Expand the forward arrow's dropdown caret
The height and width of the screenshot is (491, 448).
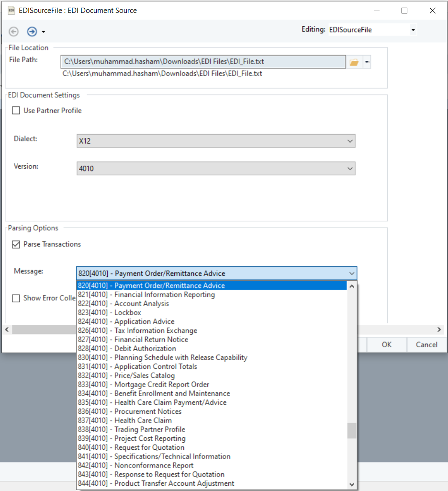(44, 32)
